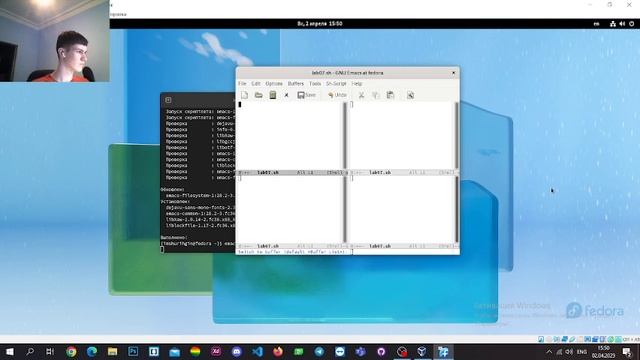Open the Edit menu in Emacs
The height and width of the screenshot is (360, 640).
coord(256,83)
